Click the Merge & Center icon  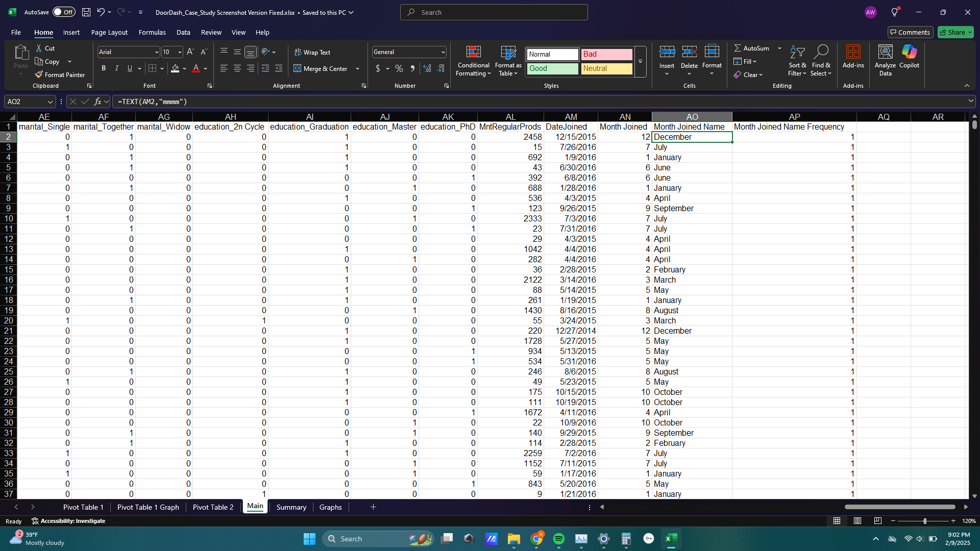(298, 68)
